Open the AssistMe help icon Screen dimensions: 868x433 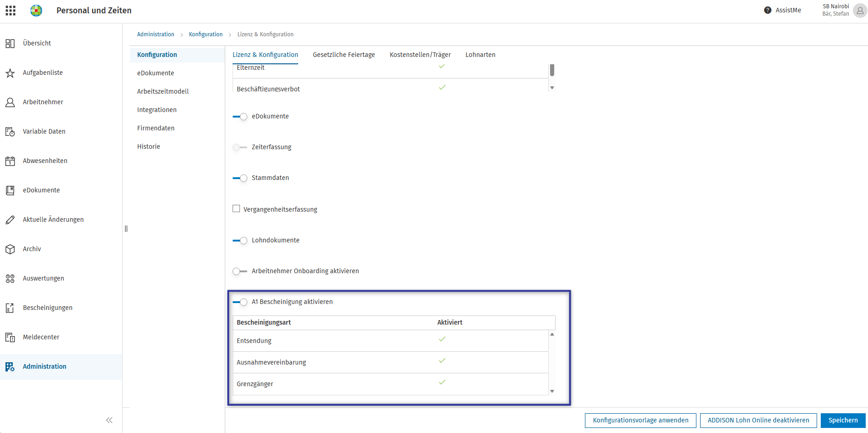(x=768, y=10)
